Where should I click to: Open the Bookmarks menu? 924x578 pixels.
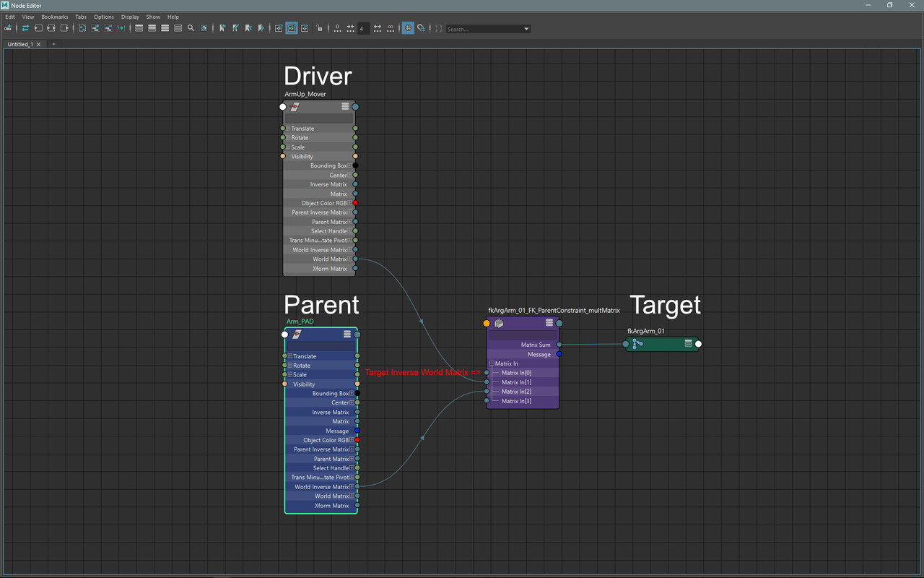tap(55, 17)
